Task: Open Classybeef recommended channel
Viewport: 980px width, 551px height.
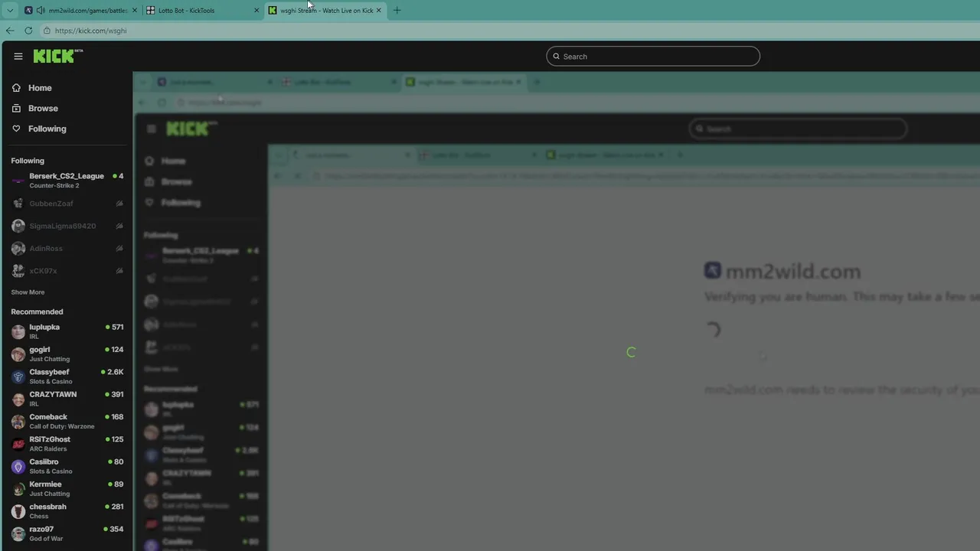Action: 67,377
